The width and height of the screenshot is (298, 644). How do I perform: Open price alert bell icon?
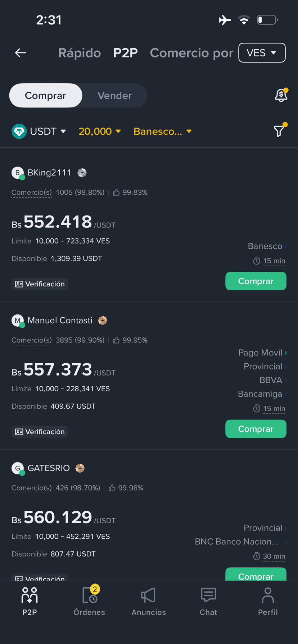coord(281,95)
